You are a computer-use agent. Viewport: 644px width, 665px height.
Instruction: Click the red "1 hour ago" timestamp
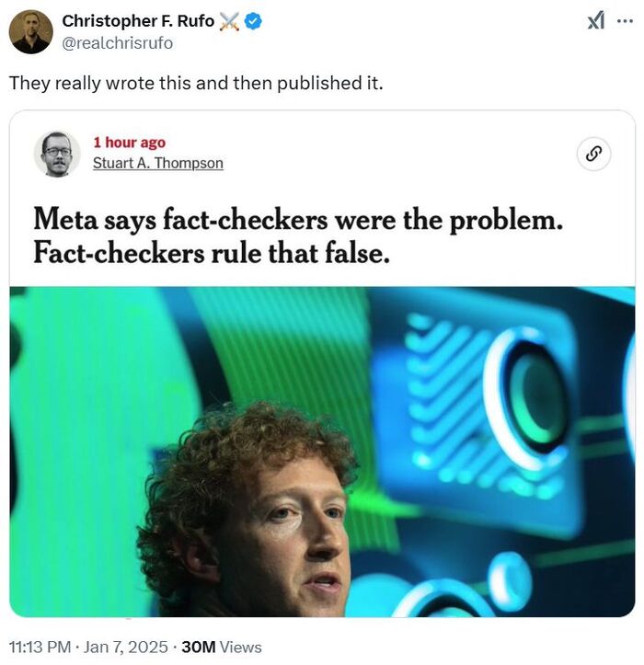[x=129, y=143]
